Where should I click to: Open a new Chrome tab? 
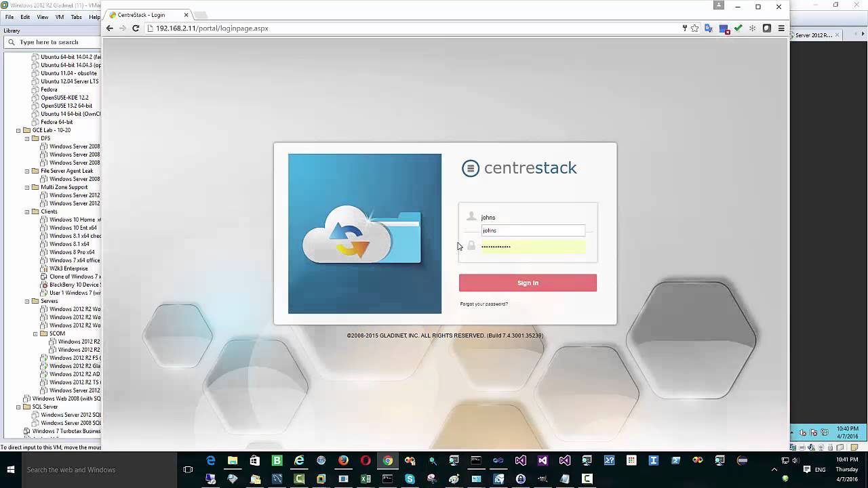(x=201, y=15)
